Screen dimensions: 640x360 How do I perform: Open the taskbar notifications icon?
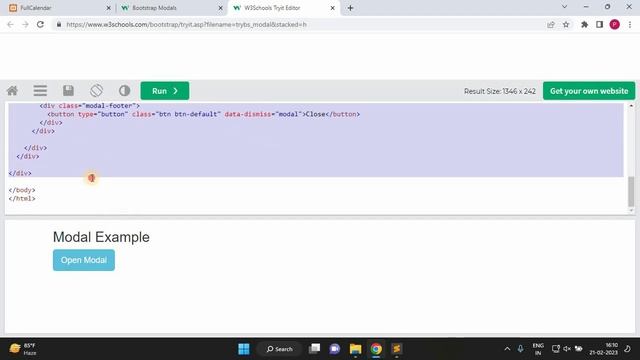coord(627,349)
